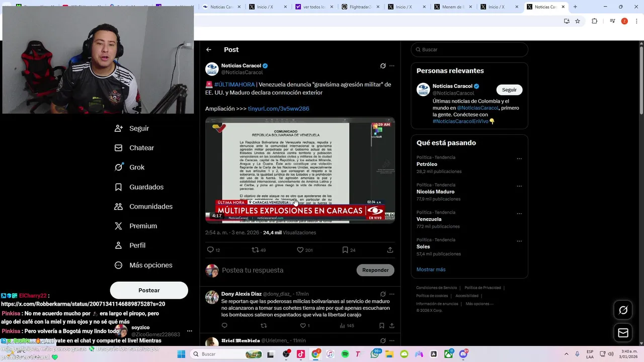Viewport: 644px width, 362px height.
Task: Switch to the Menem de browser tab
Action: tap(453, 7)
